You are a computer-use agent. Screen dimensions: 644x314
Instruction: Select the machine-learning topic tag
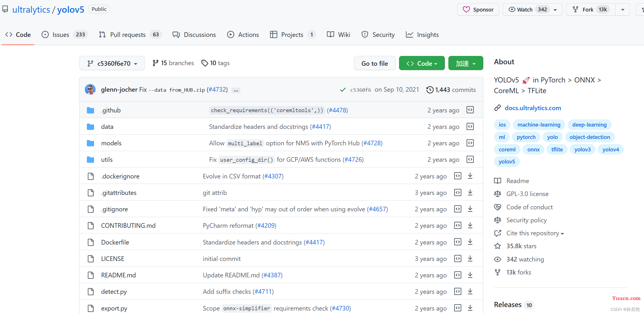(x=539, y=125)
